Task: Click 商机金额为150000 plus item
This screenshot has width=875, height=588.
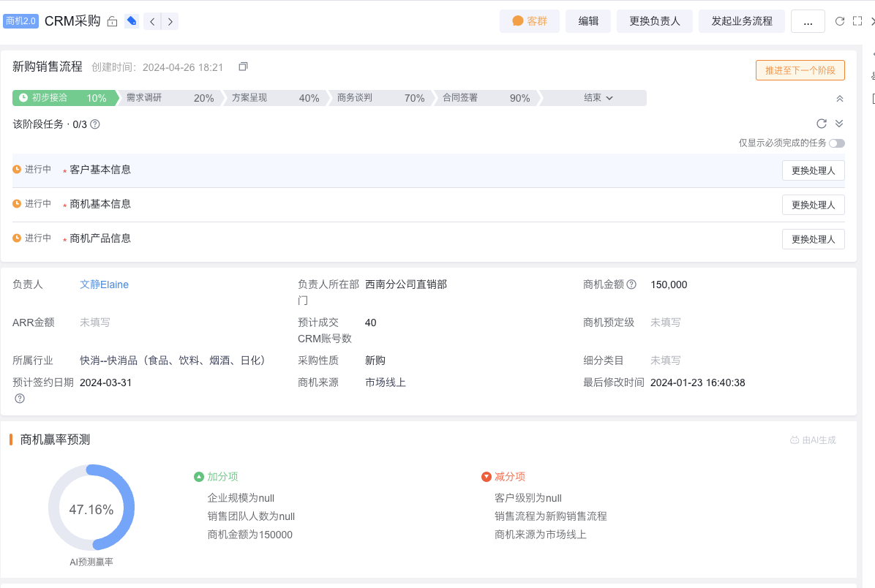Action: pyautogui.click(x=250, y=535)
